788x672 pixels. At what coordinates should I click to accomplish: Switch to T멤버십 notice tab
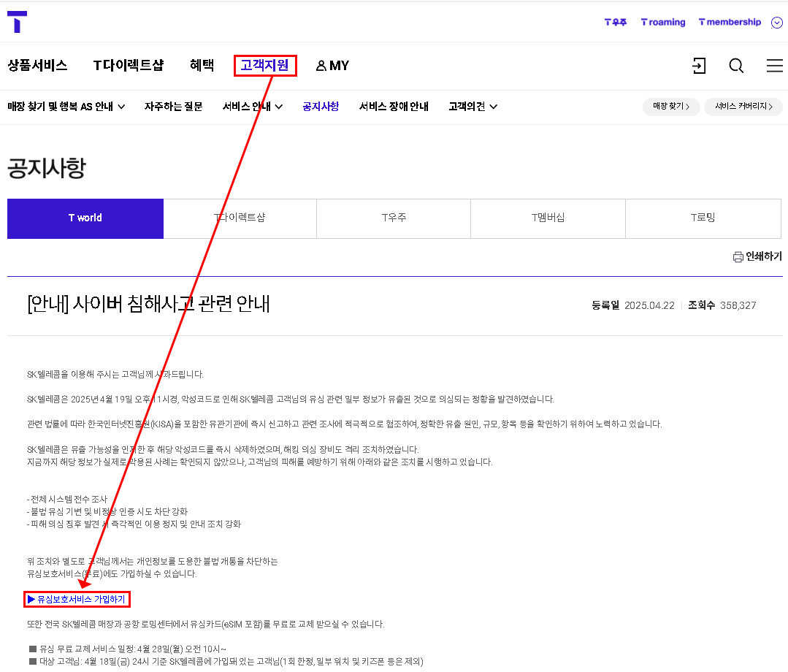(548, 218)
